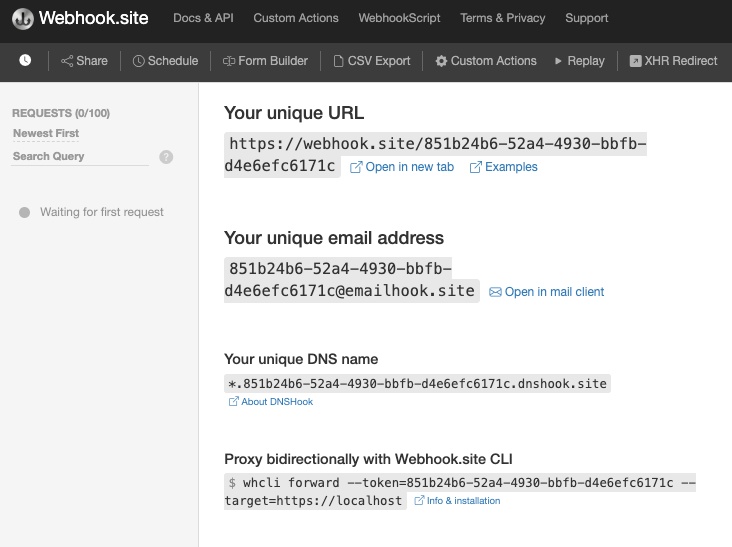Click the Webhook.site logo icon
The height and width of the screenshot is (547, 732).
tap(23, 19)
